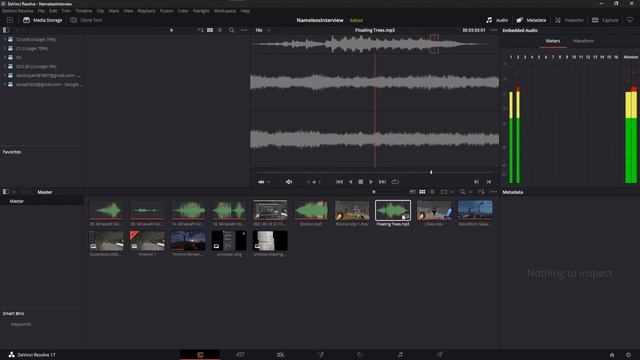Image resolution: width=640 pixels, height=360 pixels.
Task: Play the clip in reverse
Action: click(350, 182)
